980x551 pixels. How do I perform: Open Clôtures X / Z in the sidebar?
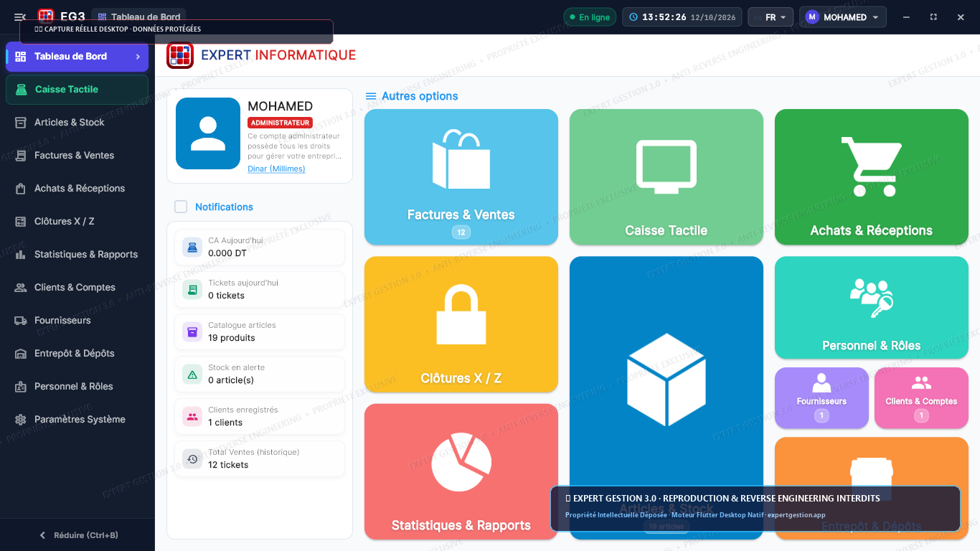tap(77, 222)
